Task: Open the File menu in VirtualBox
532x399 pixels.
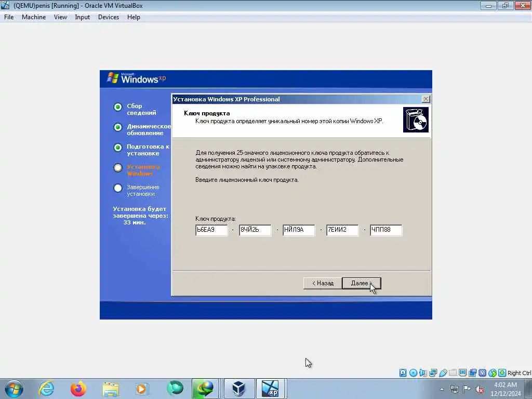Action: click(9, 17)
